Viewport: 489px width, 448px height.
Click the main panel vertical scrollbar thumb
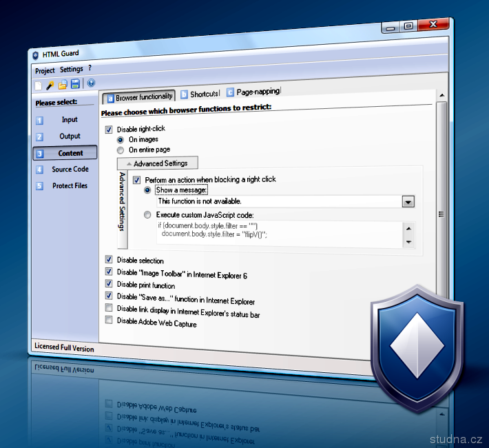tap(441, 214)
